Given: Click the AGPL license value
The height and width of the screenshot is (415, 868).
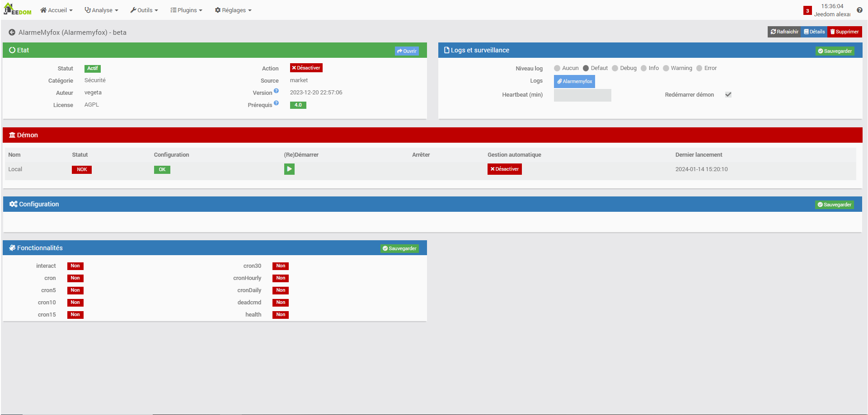Looking at the screenshot, I should [92, 105].
